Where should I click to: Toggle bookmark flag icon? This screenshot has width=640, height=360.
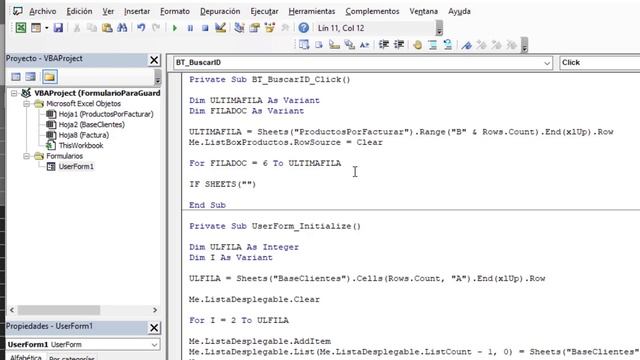coord(467,45)
